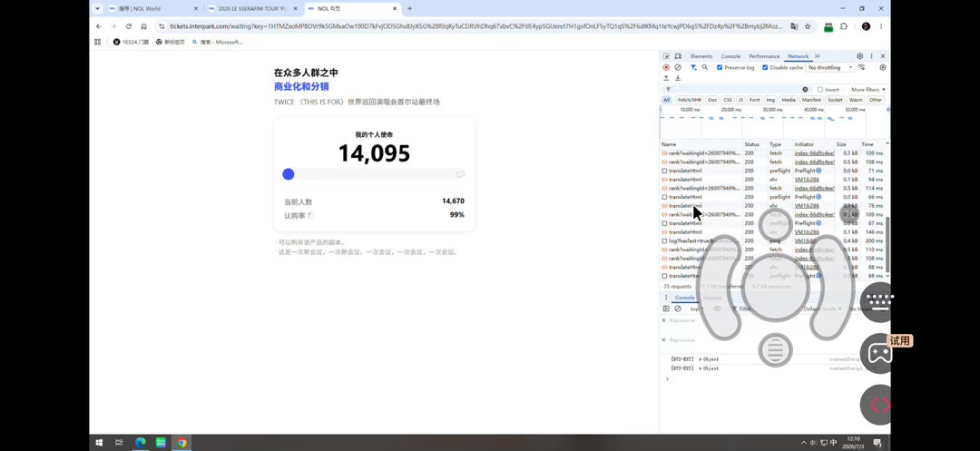
Task: Open Google Translate icon in address bar
Action: [794, 26]
